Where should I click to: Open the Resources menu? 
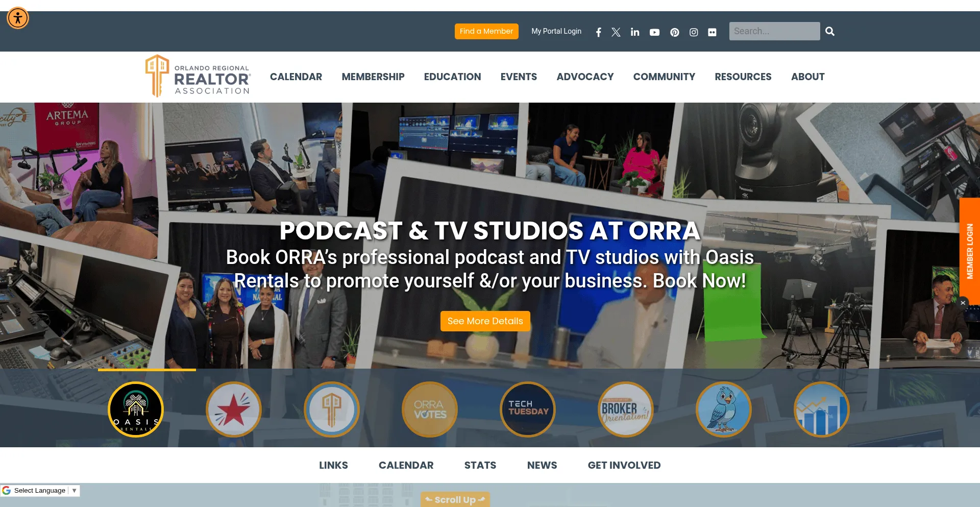coord(743,77)
